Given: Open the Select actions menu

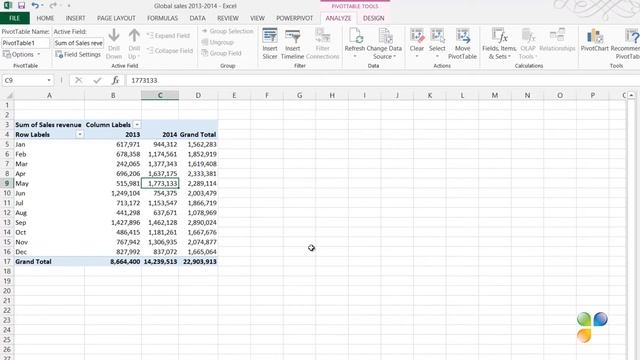Looking at the screenshot, I should (x=437, y=44).
